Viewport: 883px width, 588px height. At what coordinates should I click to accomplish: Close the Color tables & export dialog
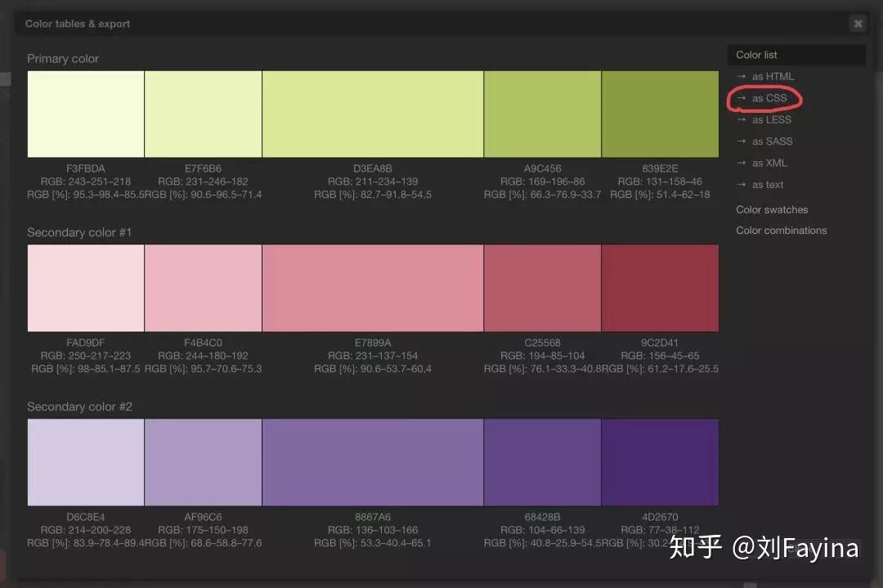pos(858,24)
